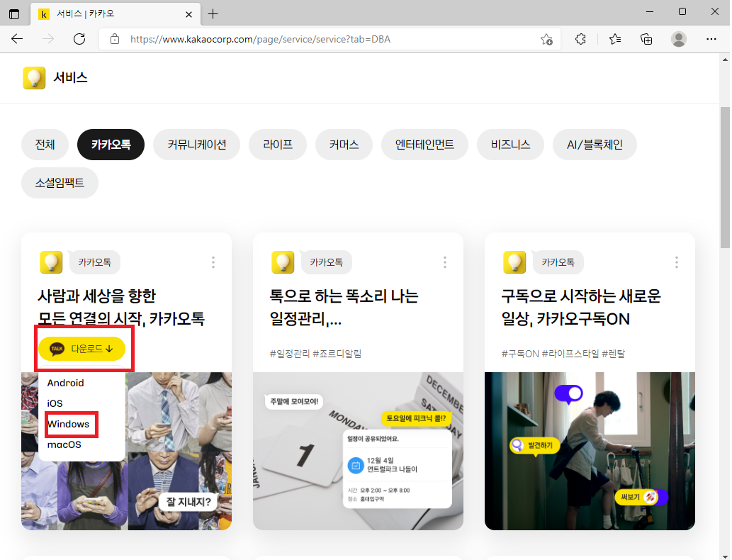Click the scrollbar up arrow
732x560 pixels.
point(724,60)
